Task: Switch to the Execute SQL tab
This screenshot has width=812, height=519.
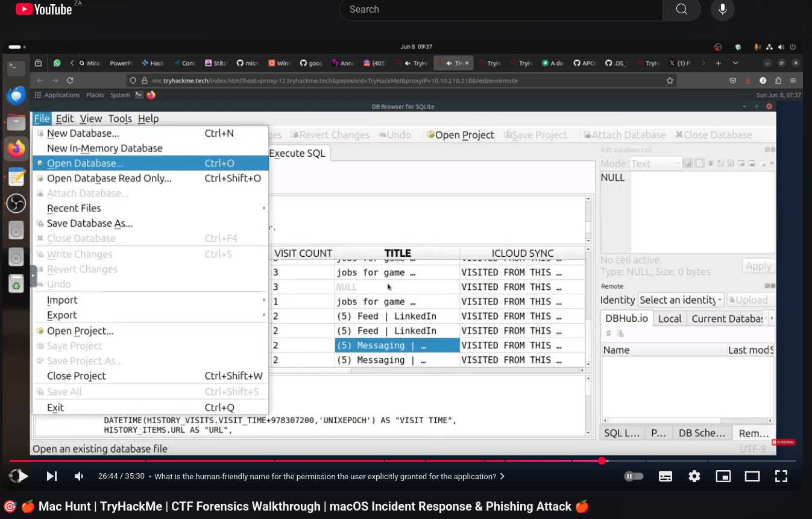Action: click(x=297, y=153)
